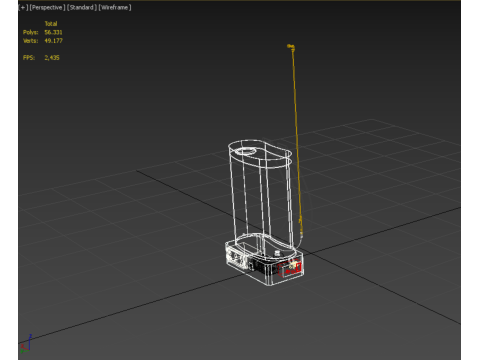This screenshot has height=360, width=480.
Task: Click the Total statistics column header
Action: [x=51, y=24]
